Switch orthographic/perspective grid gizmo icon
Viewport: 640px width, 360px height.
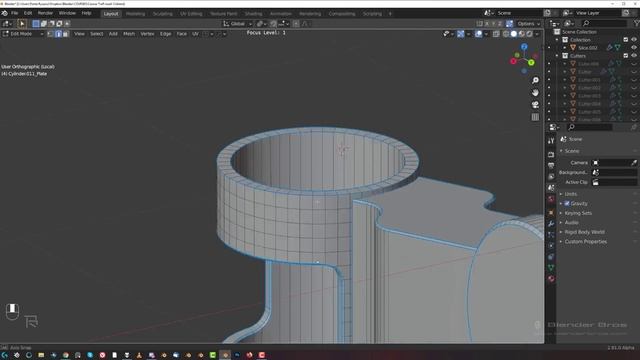(x=535, y=117)
